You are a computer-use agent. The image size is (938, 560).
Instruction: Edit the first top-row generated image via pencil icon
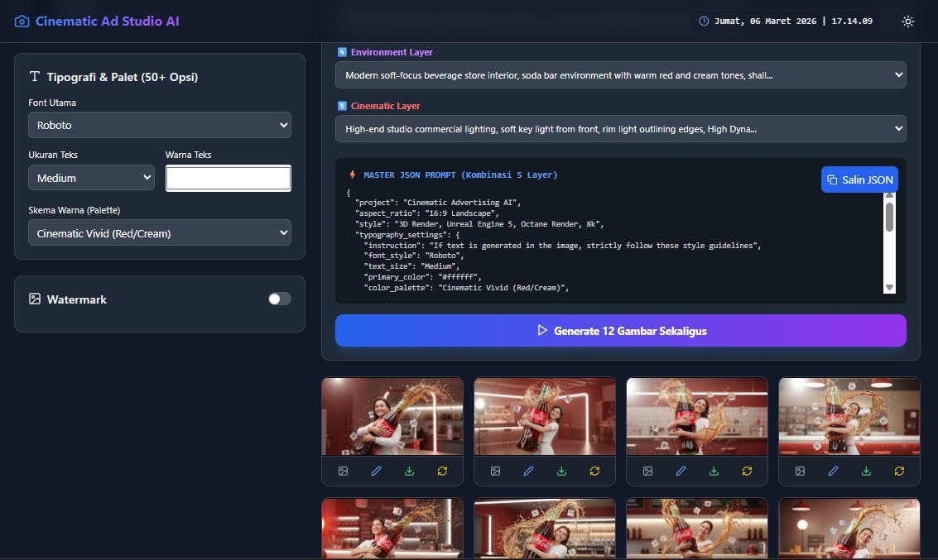pyautogui.click(x=376, y=471)
